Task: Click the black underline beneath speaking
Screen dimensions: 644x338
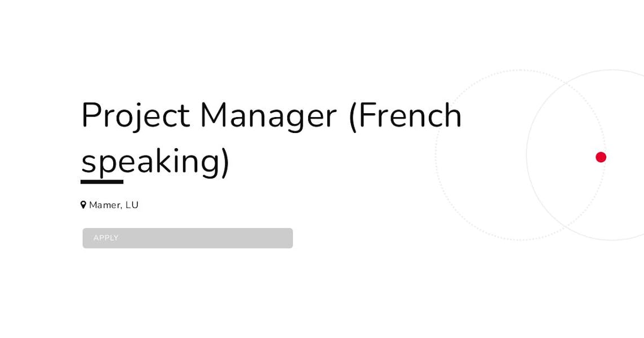Action: click(103, 181)
